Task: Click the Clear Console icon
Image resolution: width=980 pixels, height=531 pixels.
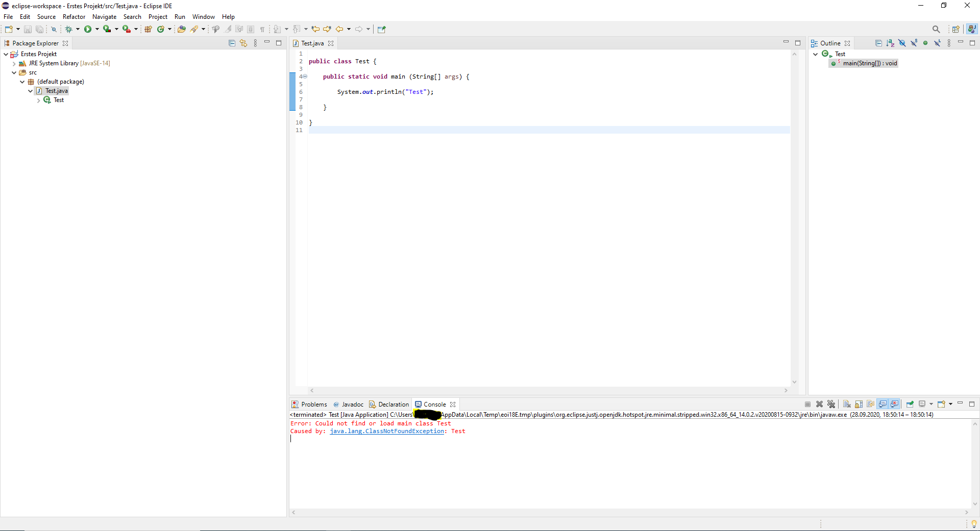Action: (x=847, y=404)
